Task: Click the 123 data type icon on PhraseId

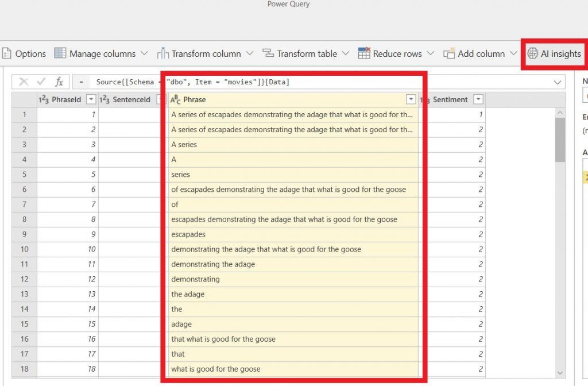Action: coord(42,99)
